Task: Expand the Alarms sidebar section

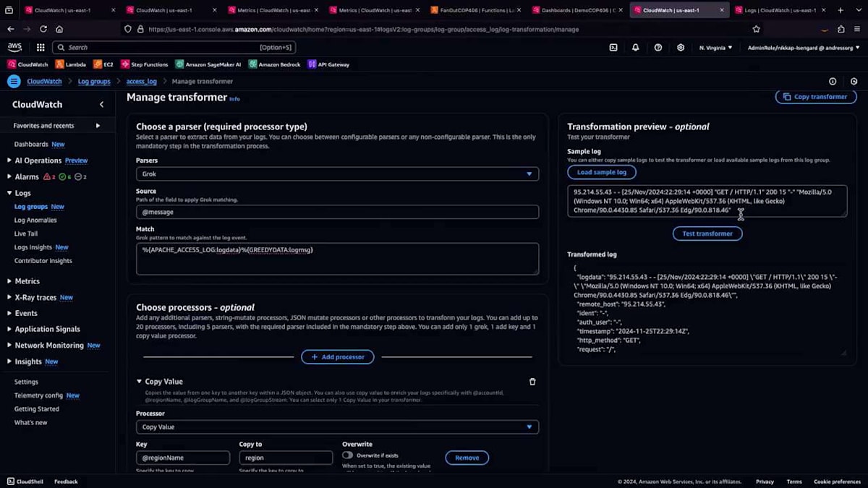Action: point(9,176)
